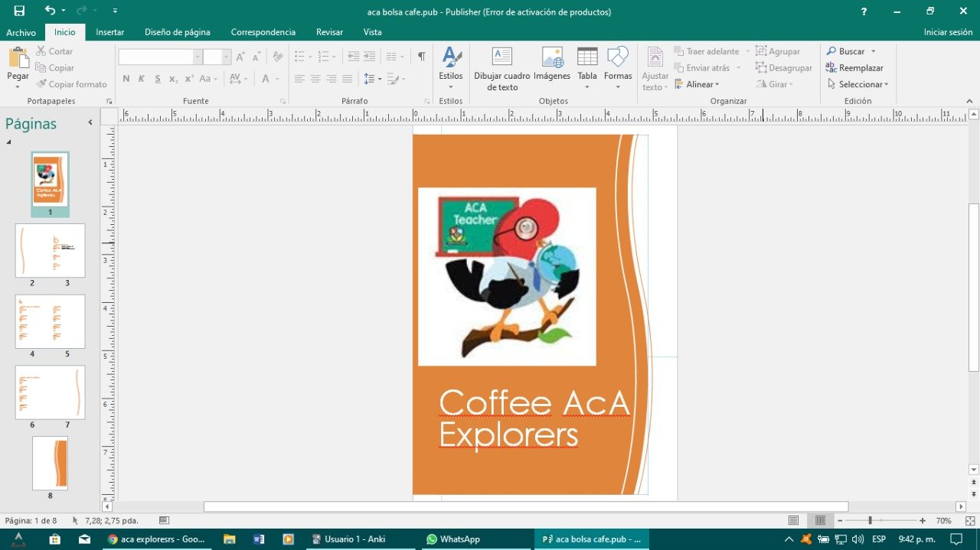Switch to Diseño de página tab
This screenshot has width=980, height=550.
click(x=177, y=32)
